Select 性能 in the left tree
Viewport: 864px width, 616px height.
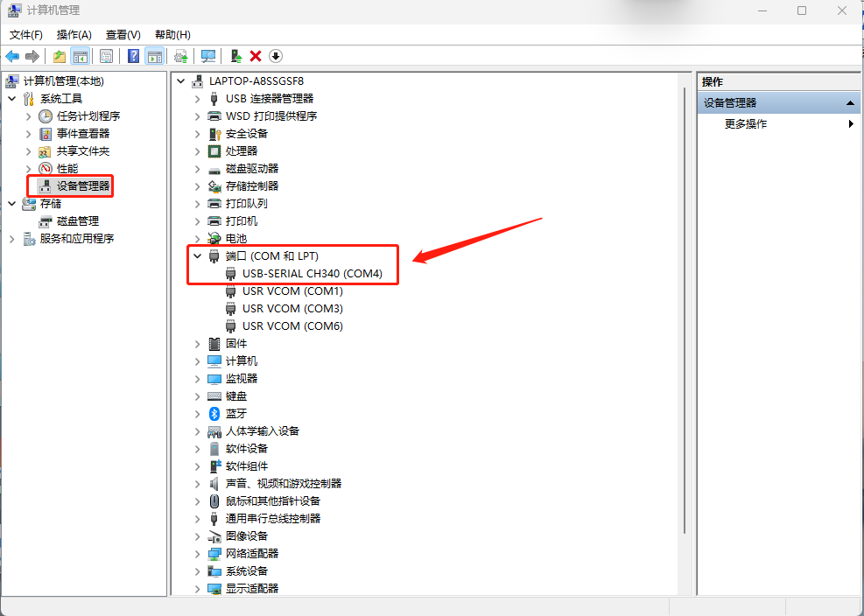[x=67, y=169]
